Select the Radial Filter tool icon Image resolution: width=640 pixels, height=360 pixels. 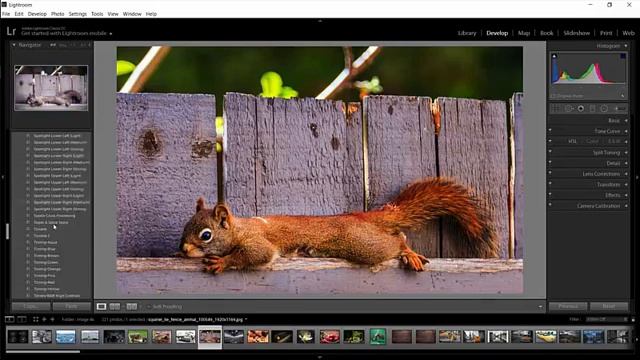(604, 109)
